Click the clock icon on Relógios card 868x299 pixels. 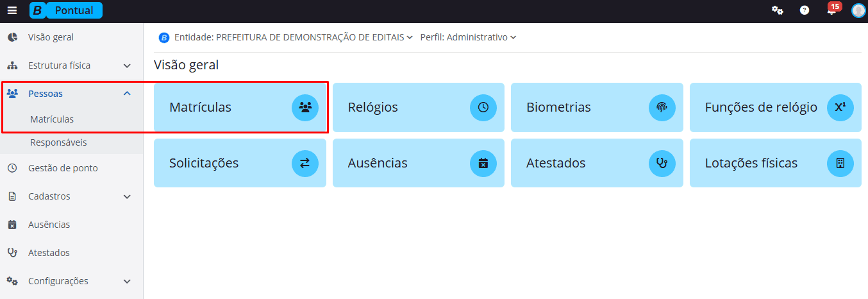(x=483, y=108)
